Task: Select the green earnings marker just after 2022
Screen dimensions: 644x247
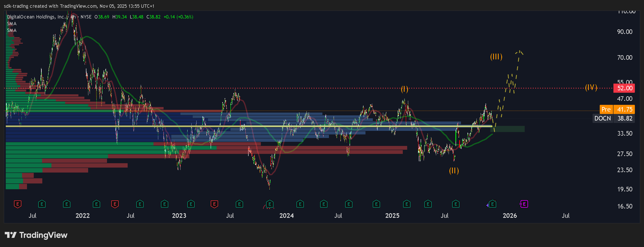Action: click(96, 204)
